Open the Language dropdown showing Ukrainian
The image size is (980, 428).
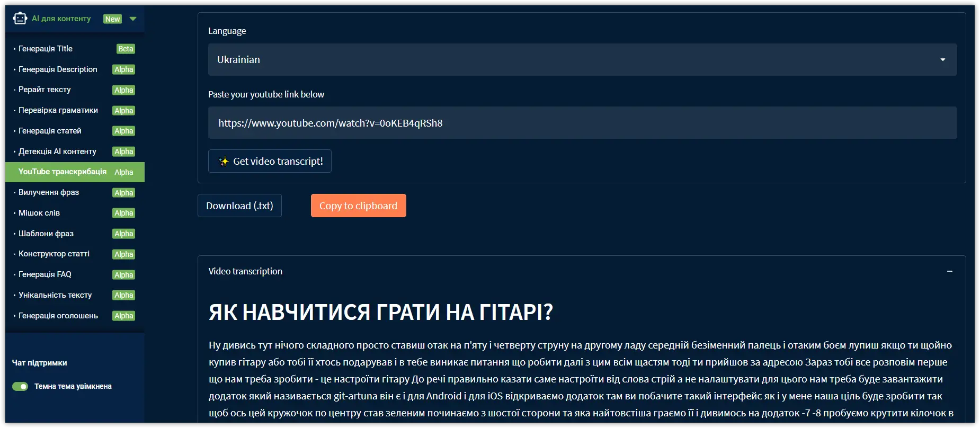click(x=582, y=60)
